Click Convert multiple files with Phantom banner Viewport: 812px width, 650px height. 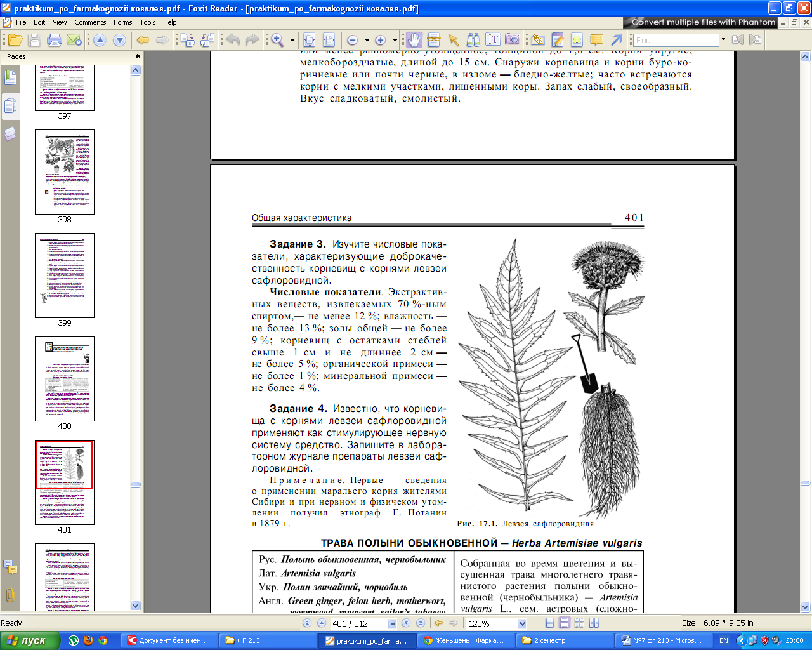pos(700,22)
